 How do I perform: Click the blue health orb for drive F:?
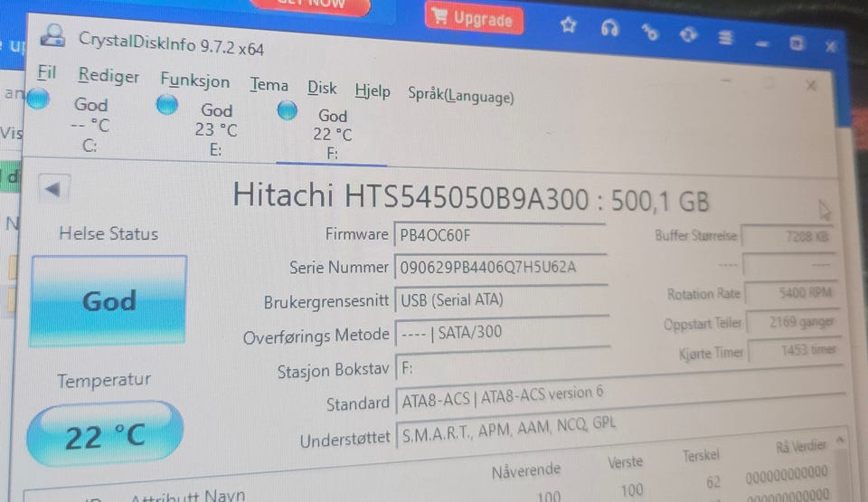pos(287,110)
